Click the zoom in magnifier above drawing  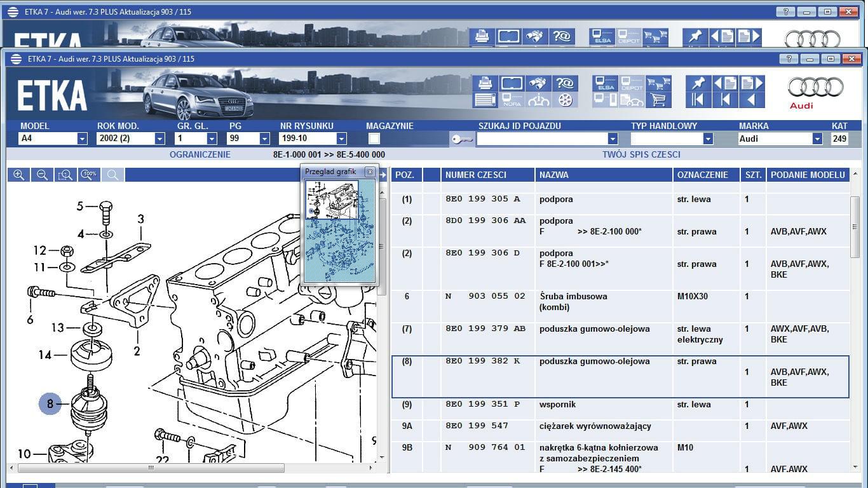(19, 175)
